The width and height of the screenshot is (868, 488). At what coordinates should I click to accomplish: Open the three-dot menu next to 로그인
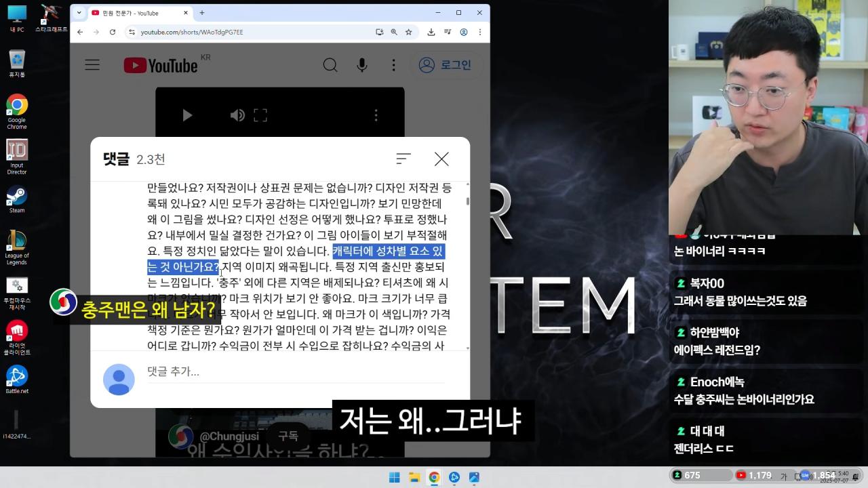393,65
